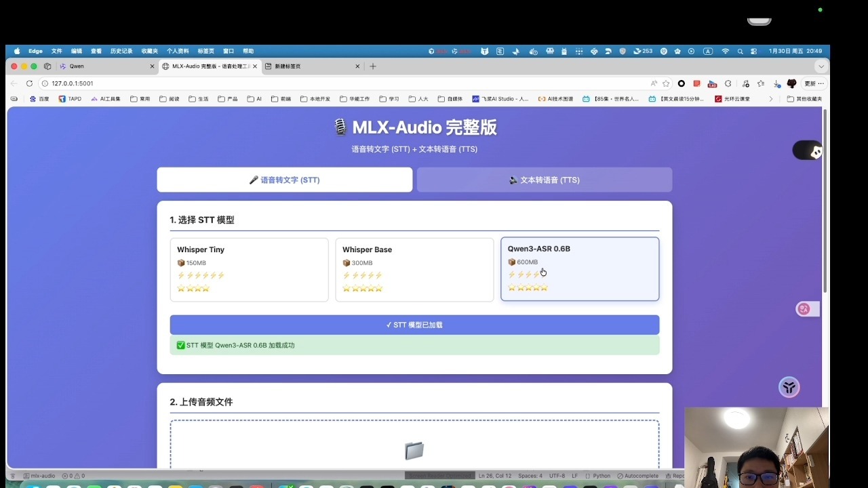Click the dashed audio upload drop zone

click(414, 445)
